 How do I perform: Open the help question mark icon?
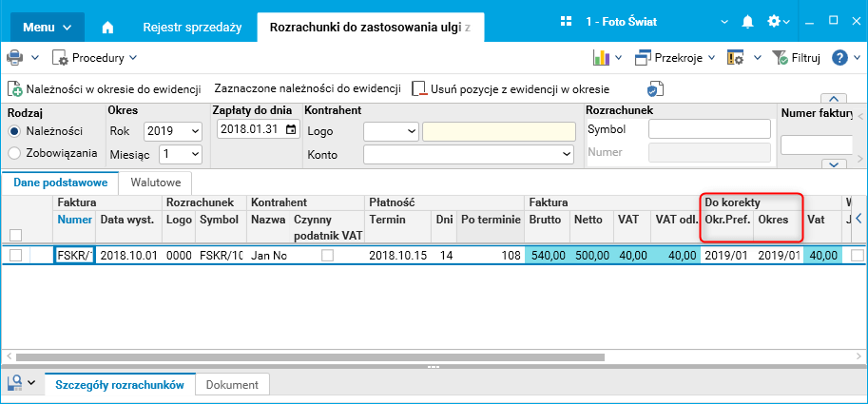[839, 58]
